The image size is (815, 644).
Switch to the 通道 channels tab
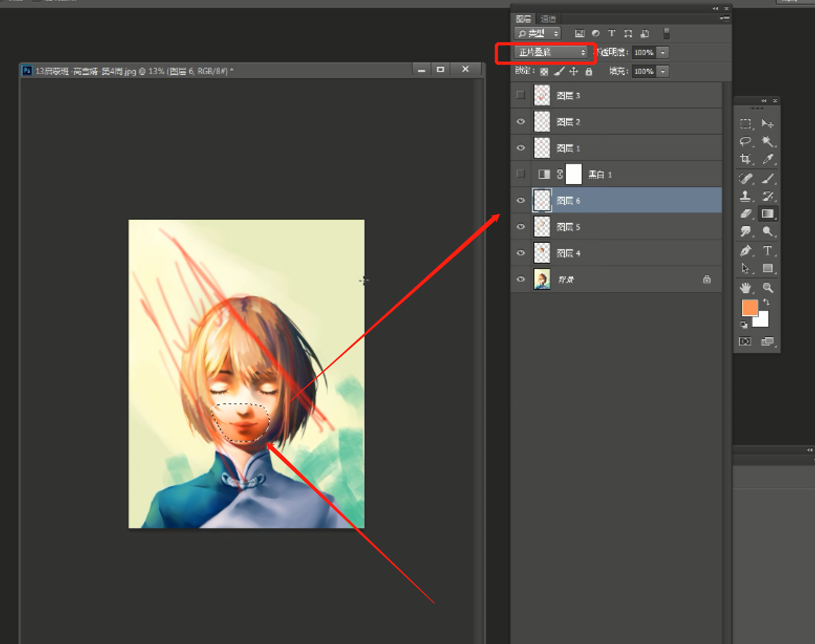548,19
